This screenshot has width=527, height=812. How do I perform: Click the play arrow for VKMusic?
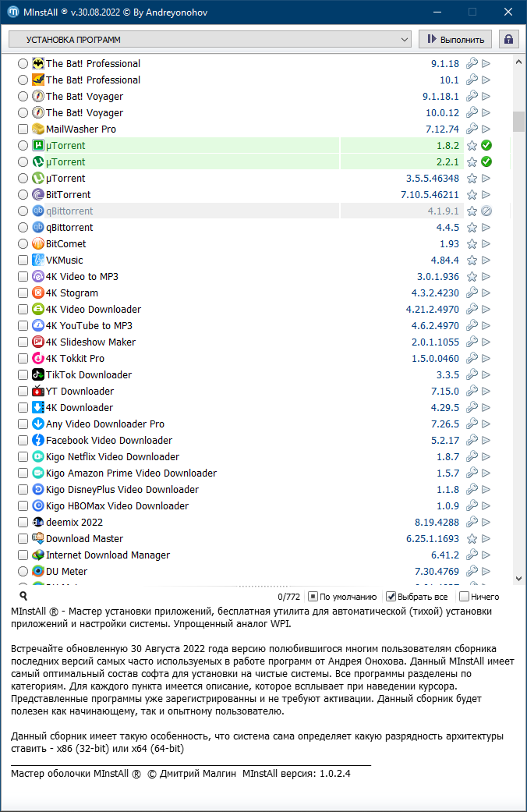click(486, 261)
